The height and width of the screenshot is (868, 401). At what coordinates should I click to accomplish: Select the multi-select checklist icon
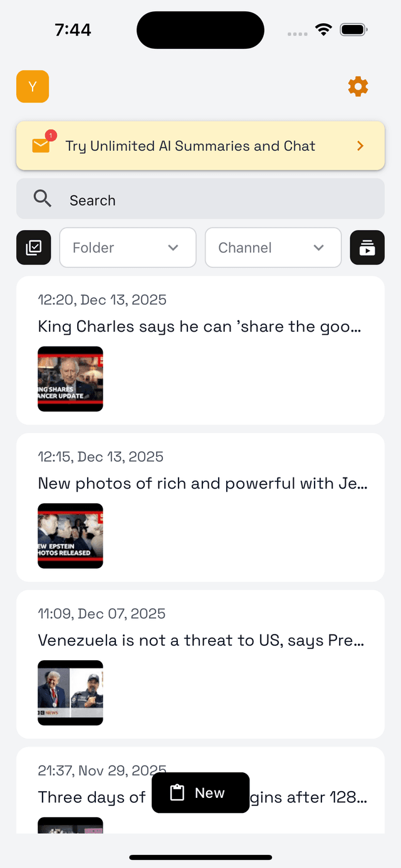33,247
